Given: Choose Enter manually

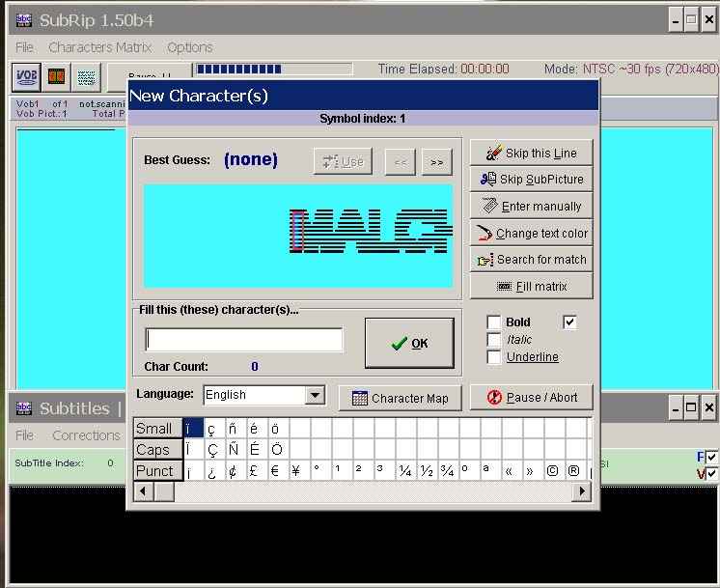Looking at the screenshot, I should 531,207.
